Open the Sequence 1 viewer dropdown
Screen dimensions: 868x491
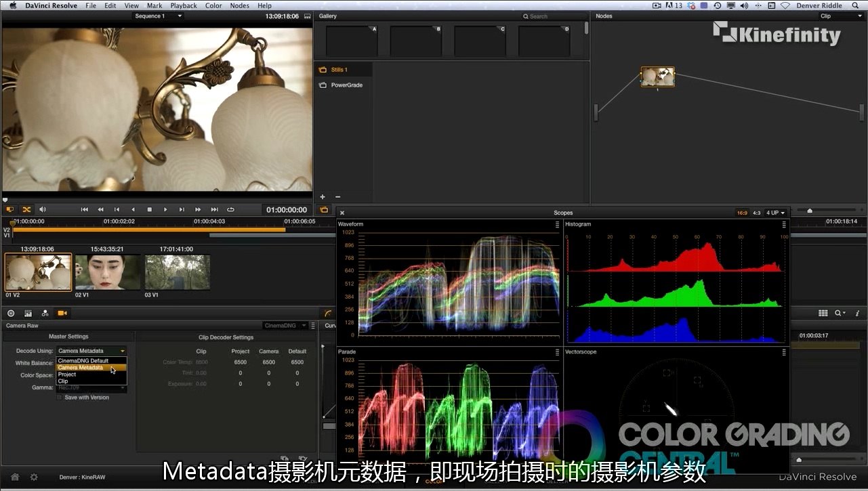[159, 16]
